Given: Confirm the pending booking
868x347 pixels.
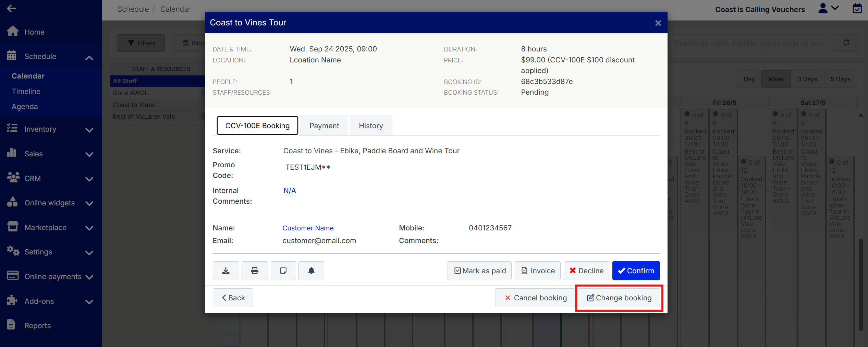Looking at the screenshot, I should click(x=636, y=271).
